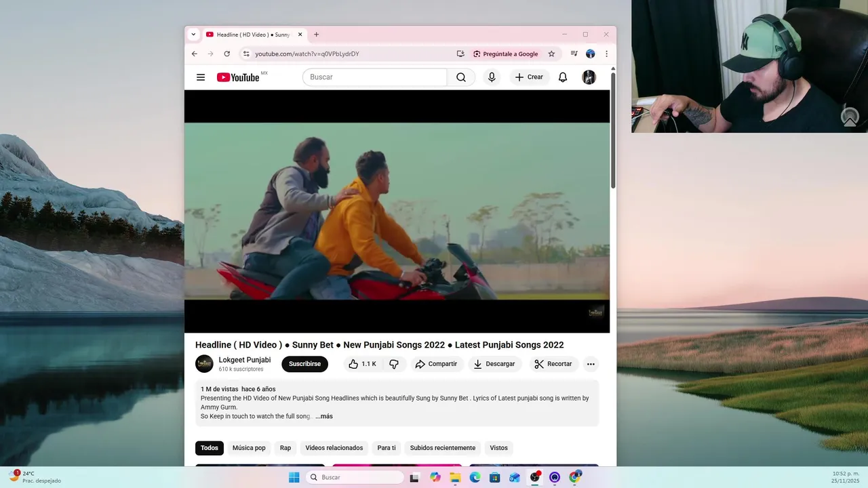Open File Explorer from the taskbar

[455, 477]
